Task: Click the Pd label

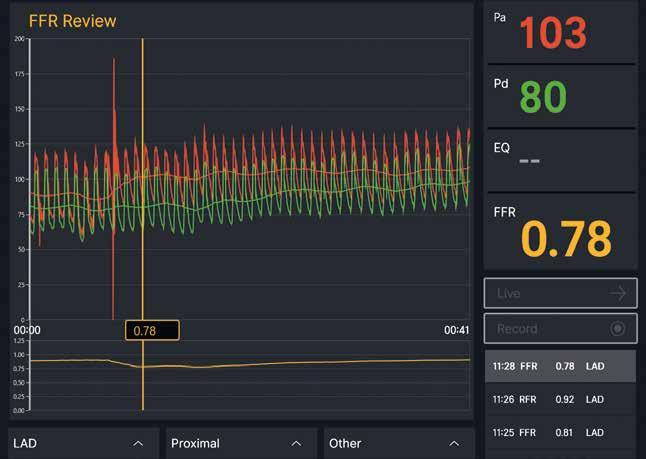Action: pos(501,84)
